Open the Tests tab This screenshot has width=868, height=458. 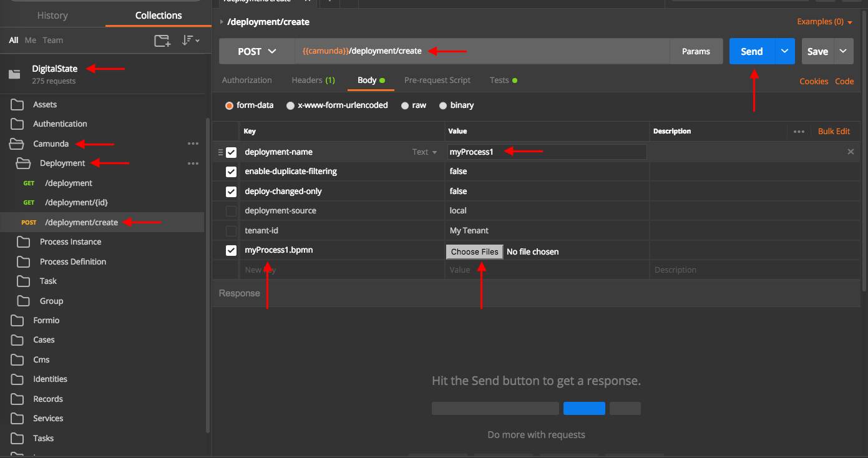tap(504, 80)
